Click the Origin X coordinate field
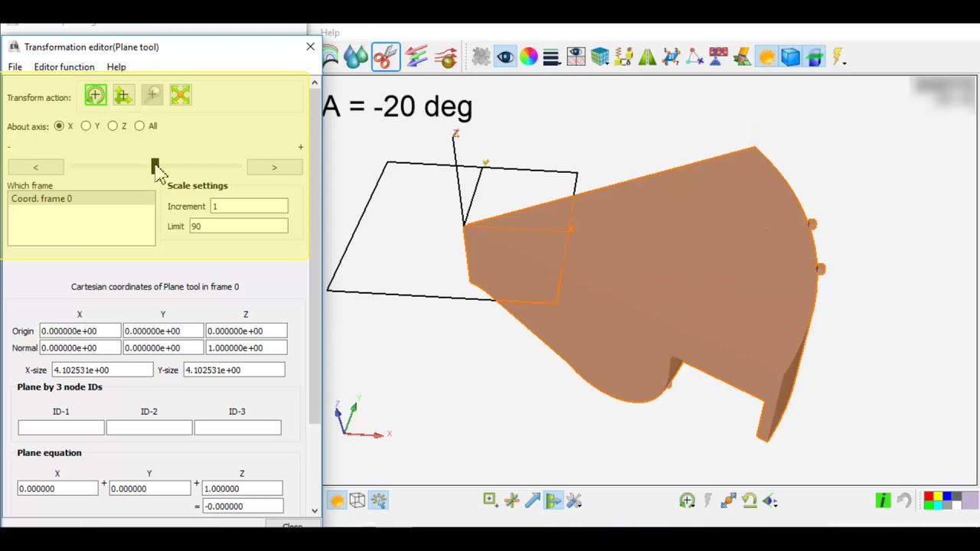This screenshot has width=980, height=551. point(80,331)
